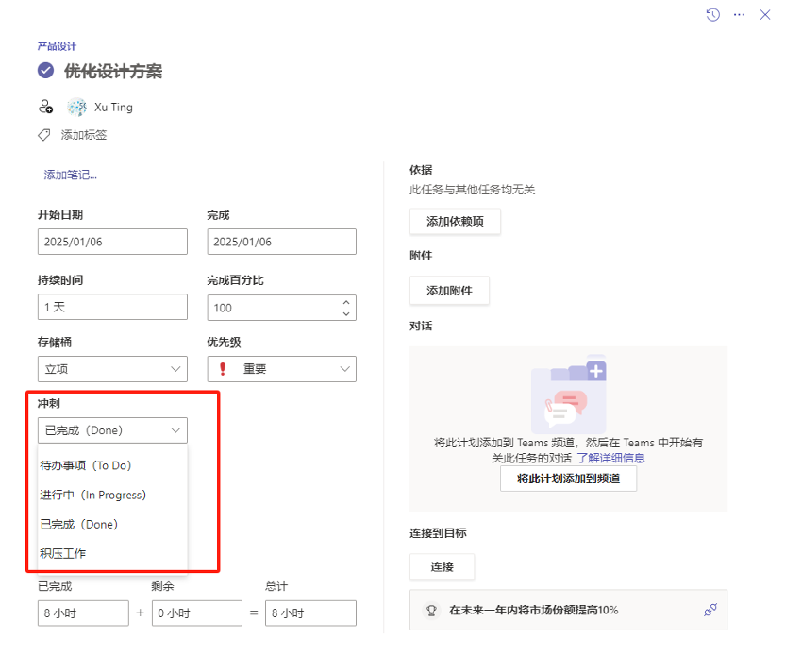
Task: Click Xu Ting's avatar
Action: [76, 108]
